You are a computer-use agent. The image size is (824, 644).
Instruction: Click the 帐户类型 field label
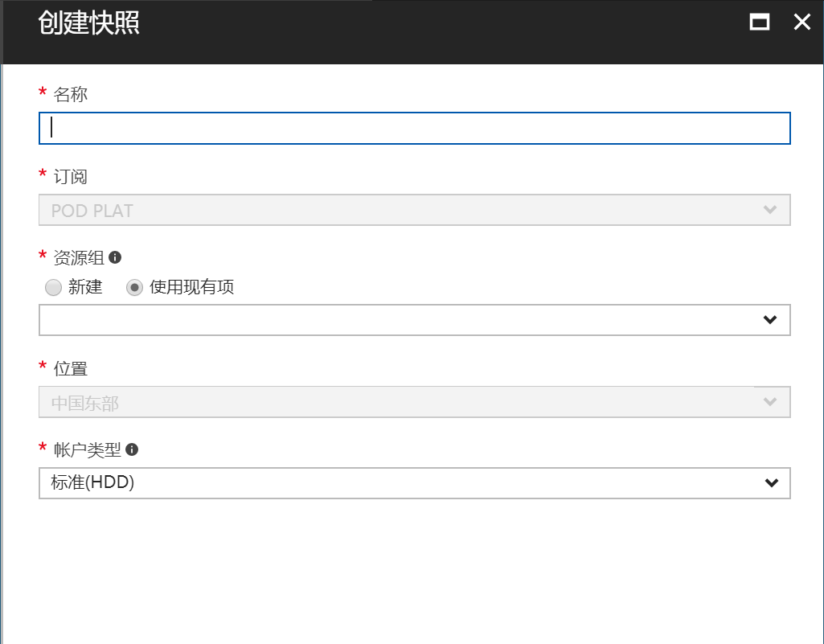(x=87, y=449)
